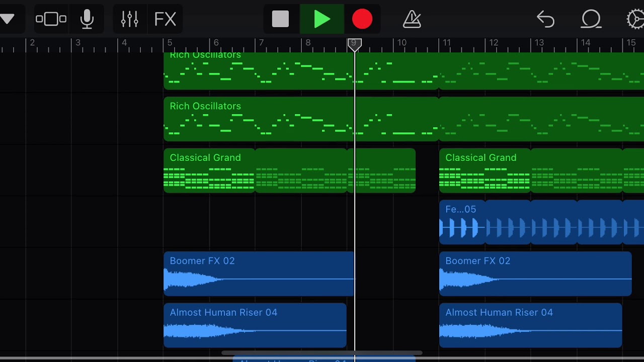Select the Classical Grand segment under the playhead

[381, 170]
